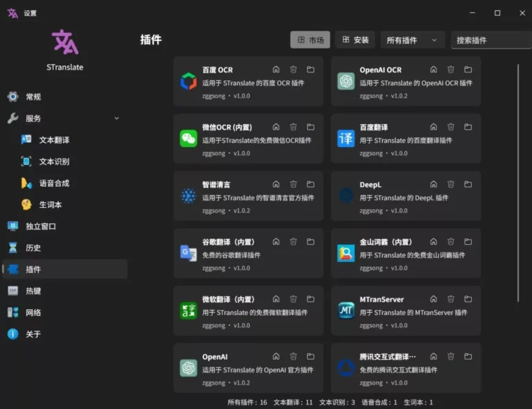
Task: Click the STranslate logo in sidebar
Action: pos(65,42)
